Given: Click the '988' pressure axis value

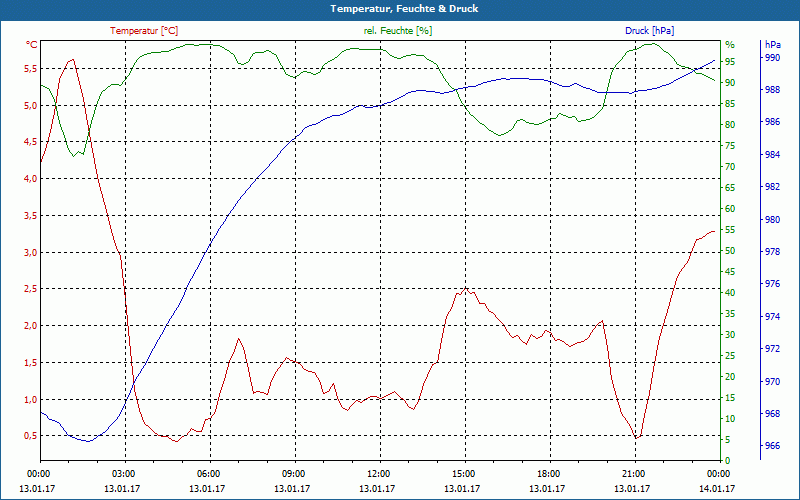Looking at the screenshot, I should click(x=772, y=90).
